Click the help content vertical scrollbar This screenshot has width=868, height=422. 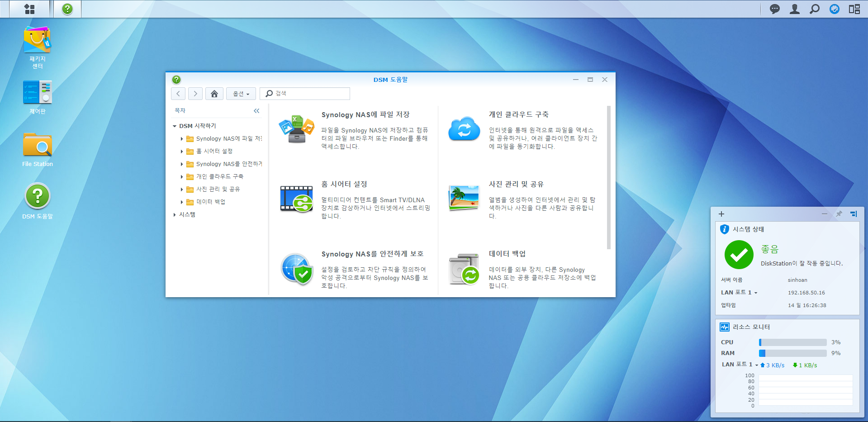[x=609, y=177]
